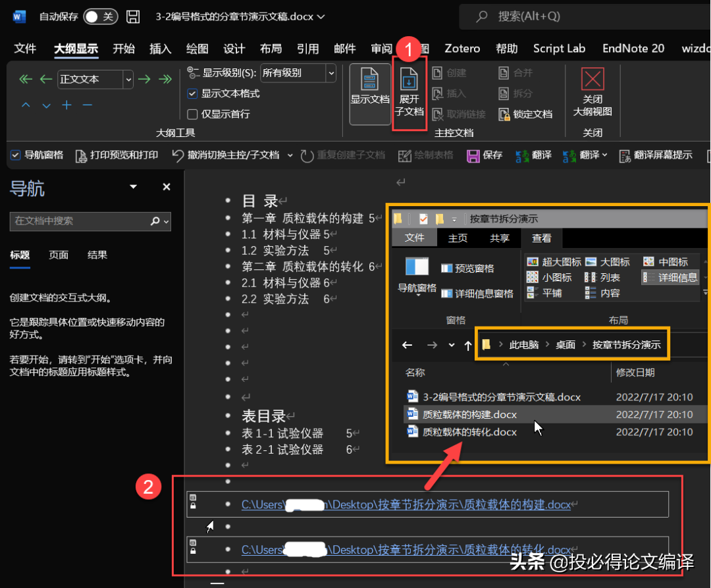Open the 质粒载体的构建.docx subdocument link
The width and height of the screenshot is (711, 588).
coord(406,505)
